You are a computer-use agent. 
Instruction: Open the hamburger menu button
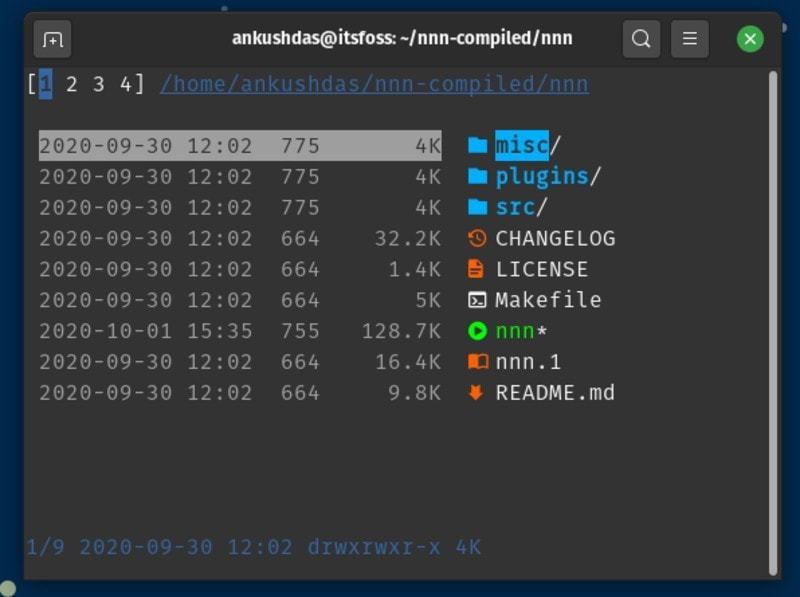pyautogui.click(x=689, y=40)
